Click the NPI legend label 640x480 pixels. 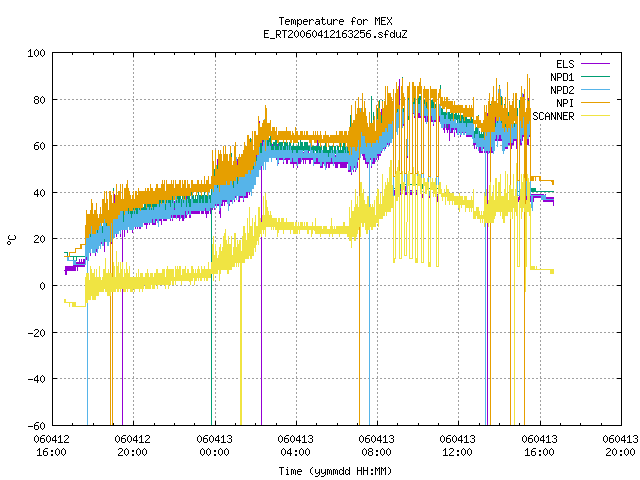(x=565, y=103)
